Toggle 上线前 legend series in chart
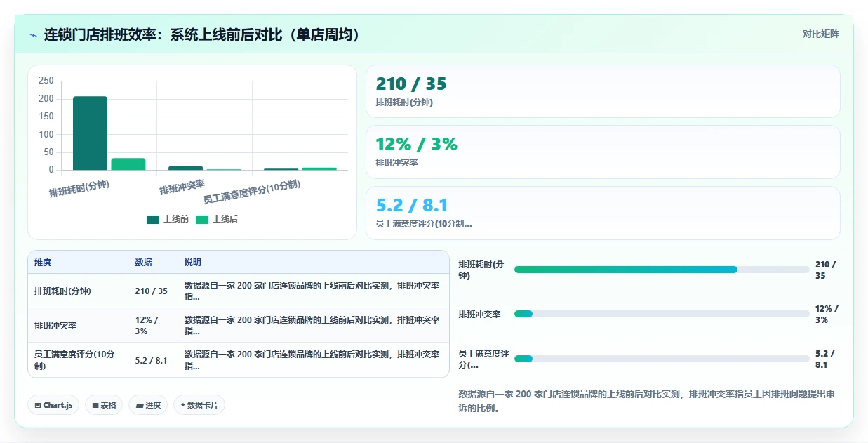The width and height of the screenshot is (868, 443). pos(168,219)
